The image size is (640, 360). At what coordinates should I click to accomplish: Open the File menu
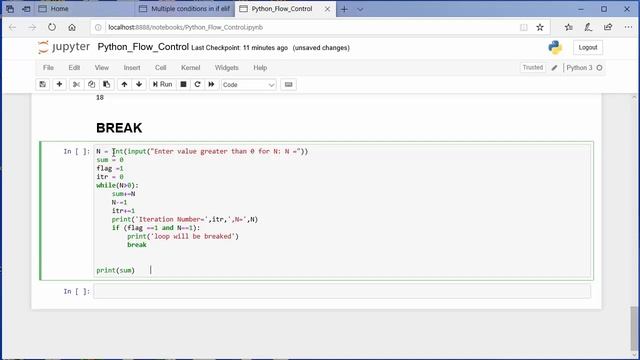pos(48,68)
